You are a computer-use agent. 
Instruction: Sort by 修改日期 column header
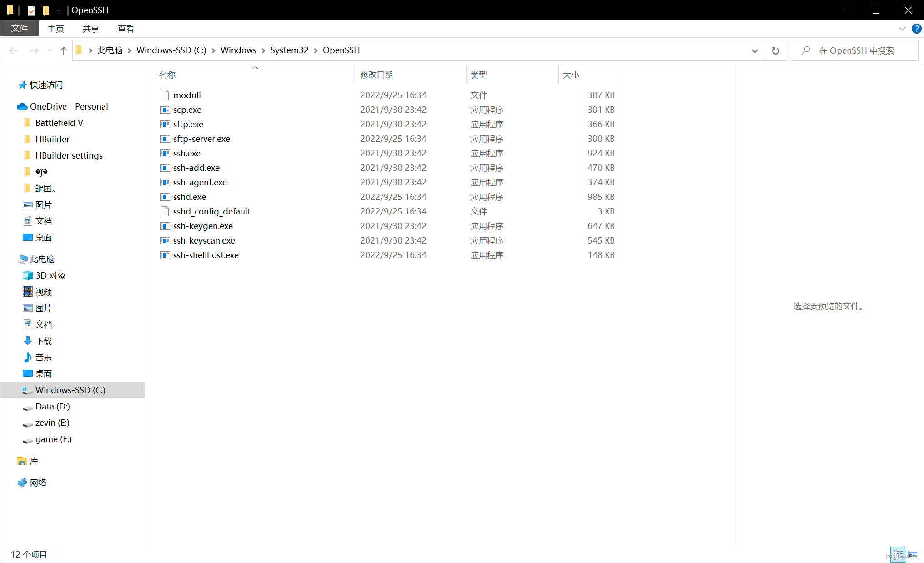coord(376,75)
